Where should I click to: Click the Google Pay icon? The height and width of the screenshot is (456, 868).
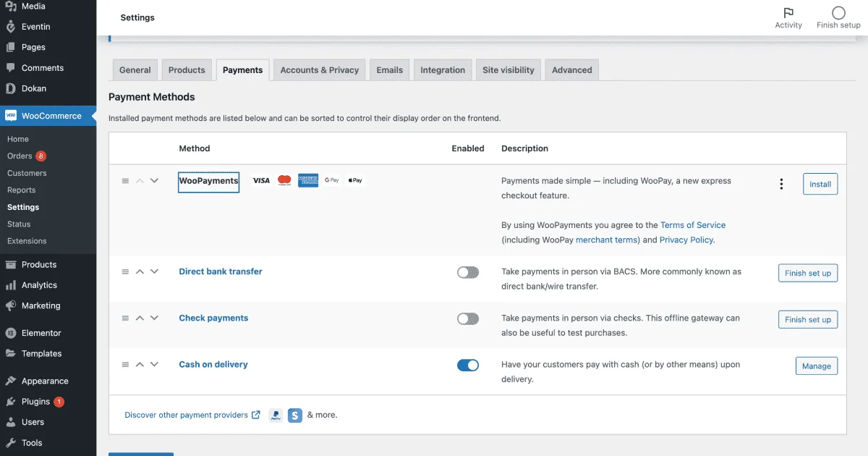332,180
